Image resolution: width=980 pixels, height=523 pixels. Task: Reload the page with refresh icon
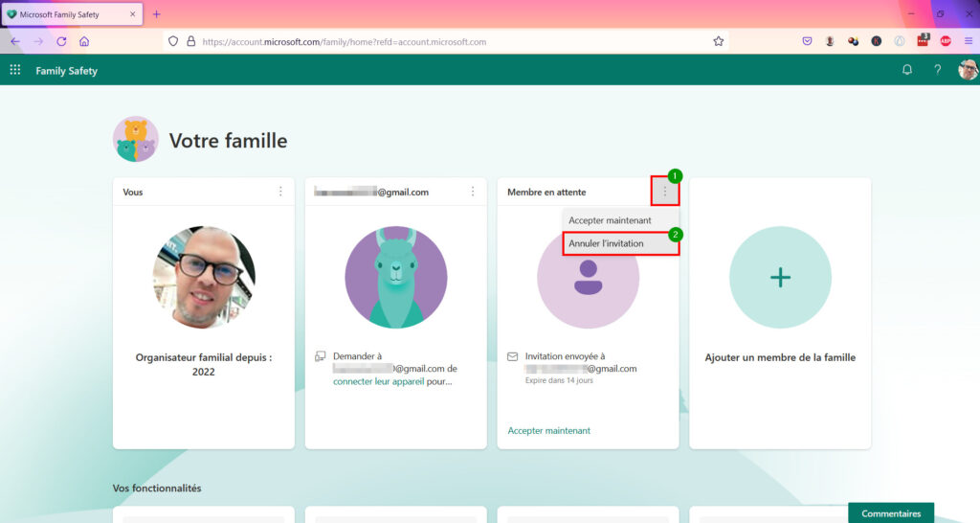[61, 41]
